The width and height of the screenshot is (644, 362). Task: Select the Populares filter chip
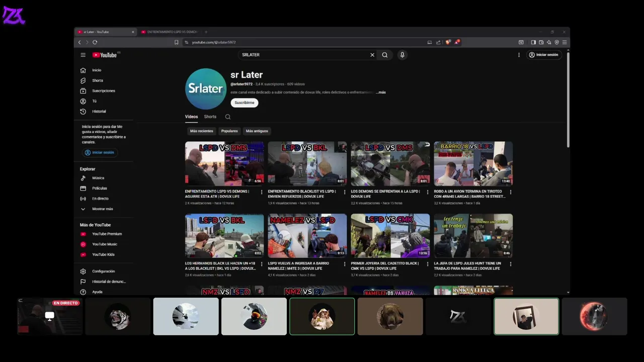pyautogui.click(x=229, y=131)
